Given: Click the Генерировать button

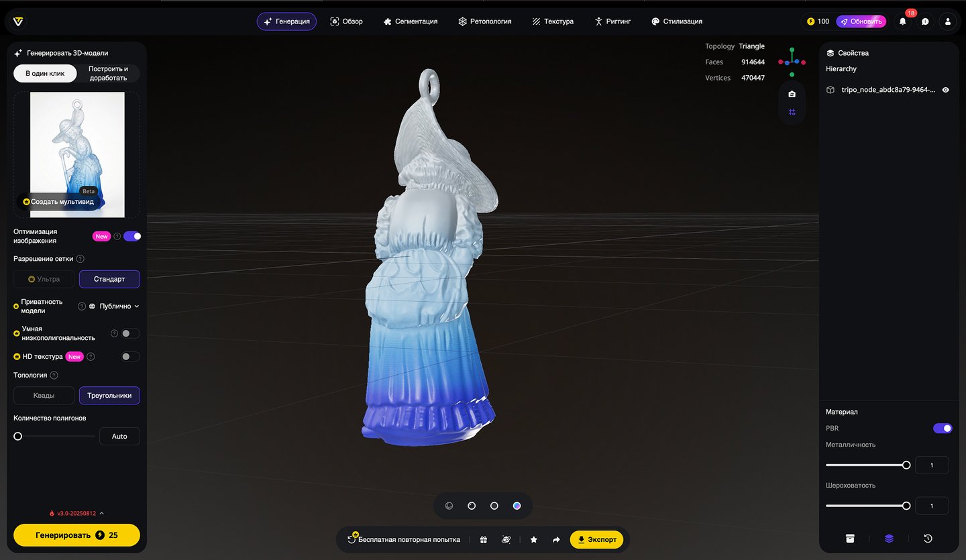Looking at the screenshot, I should pyautogui.click(x=76, y=535).
